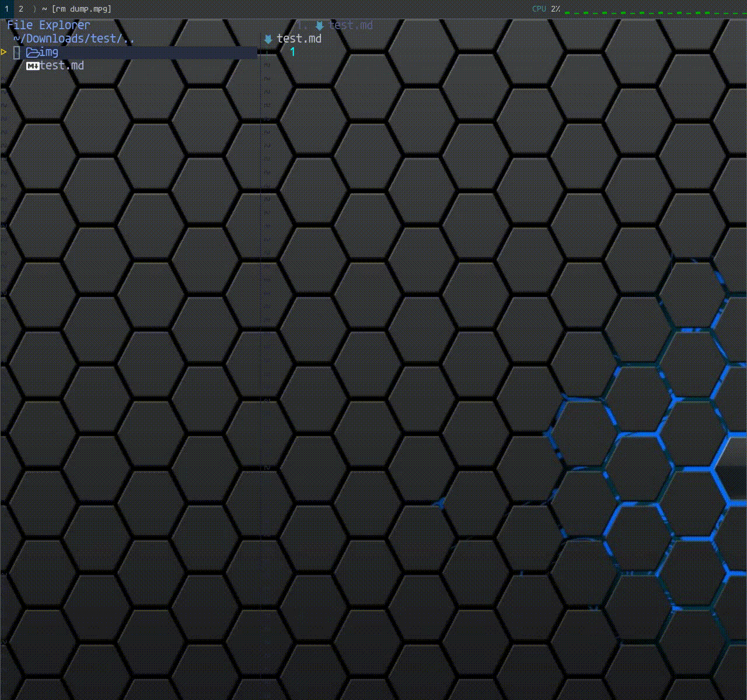Click the arrow icon in the dimmed test.md tab
747x700 pixels.
pos(319,26)
